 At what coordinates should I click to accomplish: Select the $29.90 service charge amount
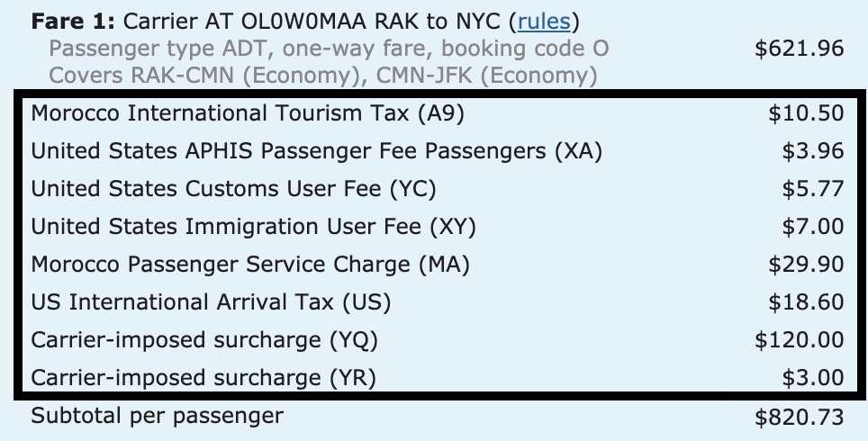(x=806, y=265)
